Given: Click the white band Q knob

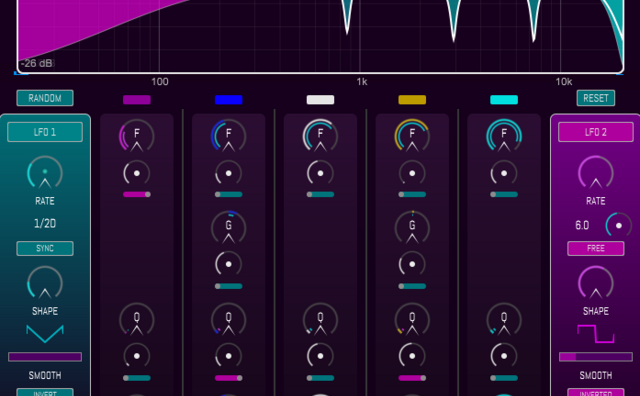Looking at the screenshot, I should click(320, 319).
